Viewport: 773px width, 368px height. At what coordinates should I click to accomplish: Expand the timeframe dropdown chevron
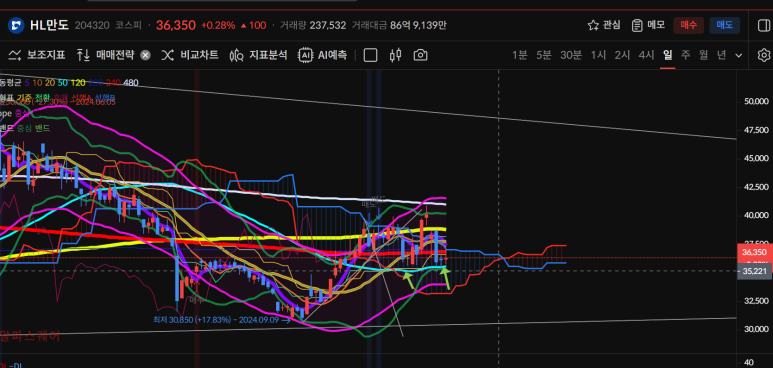click(x=738, y=55)
